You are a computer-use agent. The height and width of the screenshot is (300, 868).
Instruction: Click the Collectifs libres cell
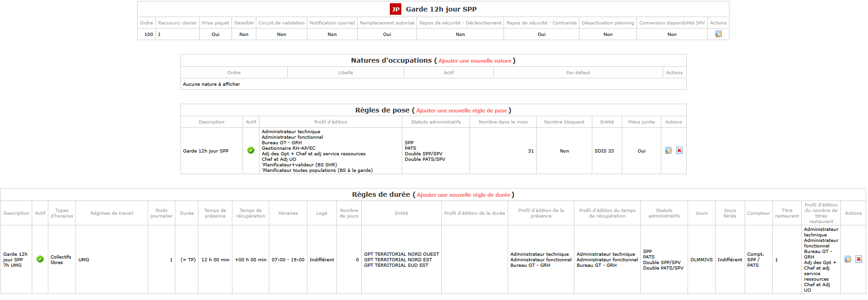click(61, 260)
